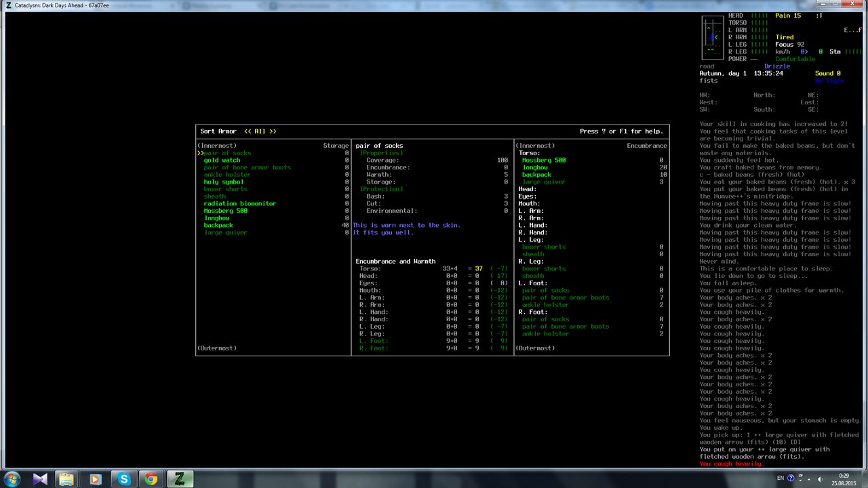Click the 'You suddenly feel hot.' log message

pyautogui.click(x=741, y=161)
